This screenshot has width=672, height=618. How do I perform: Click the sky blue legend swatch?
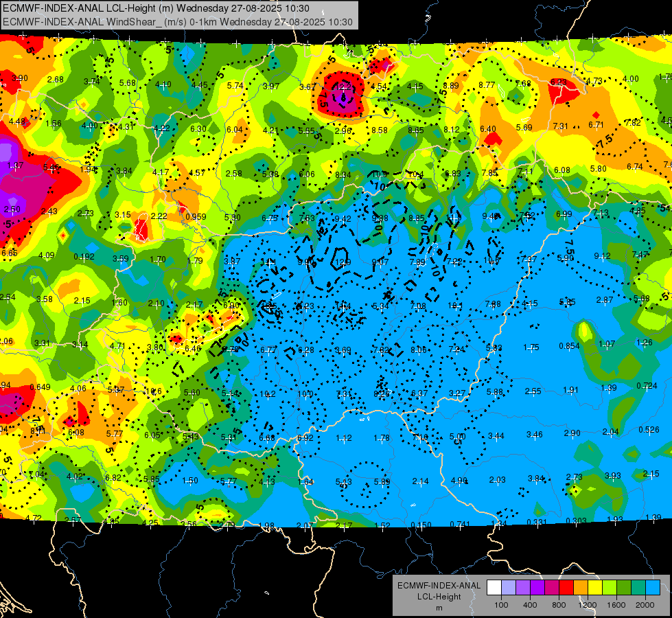click(x=653, y=588)
